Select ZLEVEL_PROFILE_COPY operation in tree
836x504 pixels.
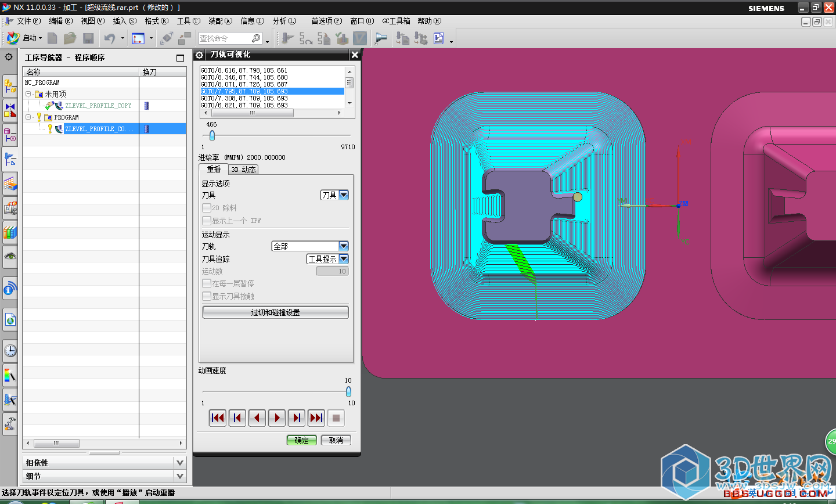pos(98,106)
